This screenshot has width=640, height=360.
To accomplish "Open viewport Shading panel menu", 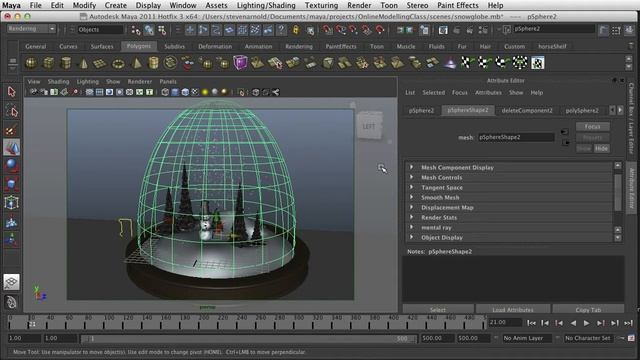I will coord(58,82).
